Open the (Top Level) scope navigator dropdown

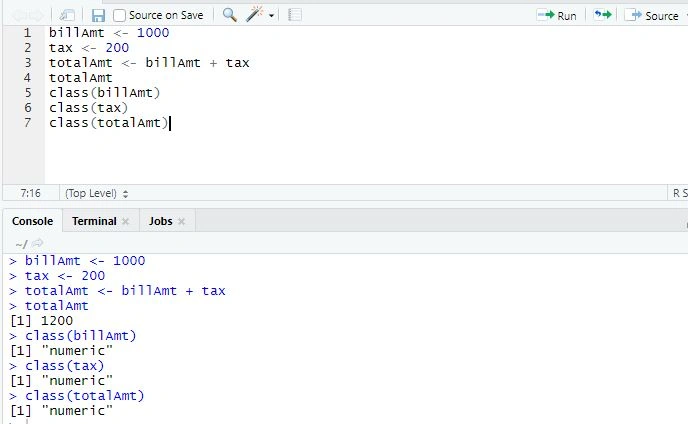pyautogui.click(x=96, y=193)
